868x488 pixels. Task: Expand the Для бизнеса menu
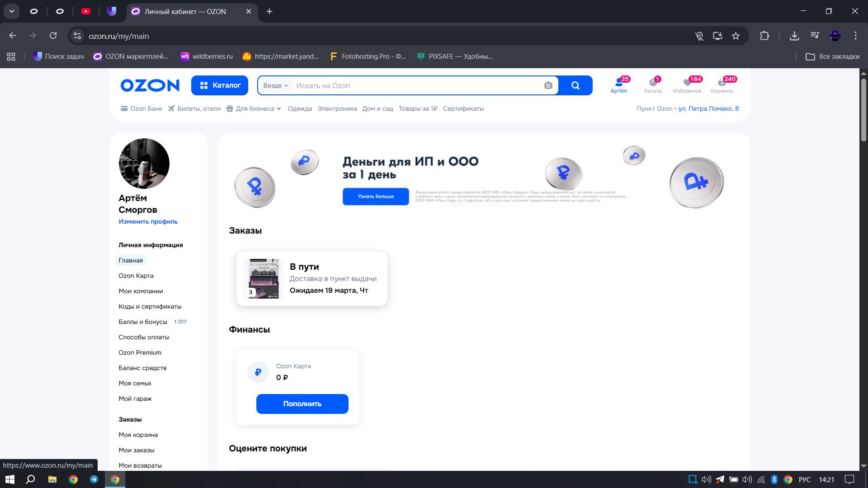[255, 108]
